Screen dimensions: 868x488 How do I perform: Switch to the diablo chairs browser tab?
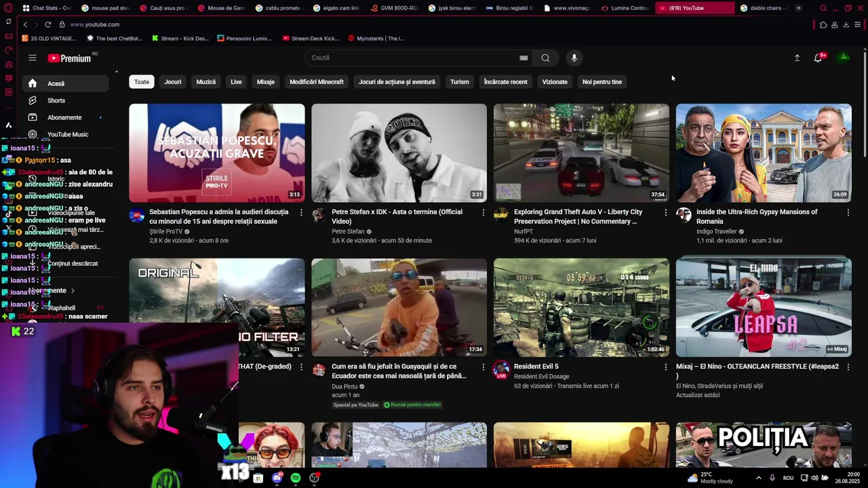click(764, 8)
